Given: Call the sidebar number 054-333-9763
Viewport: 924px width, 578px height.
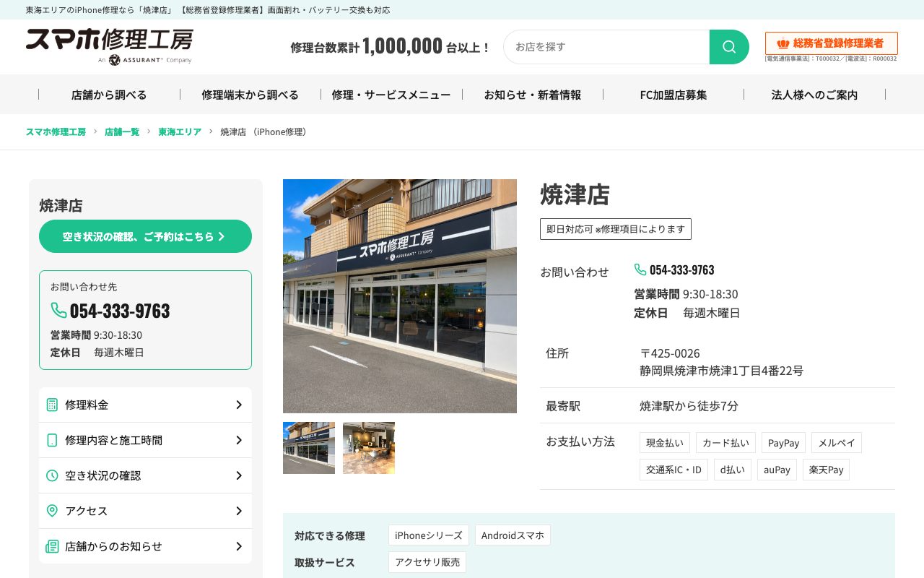Looking at the screenshot, I should 120,311.
